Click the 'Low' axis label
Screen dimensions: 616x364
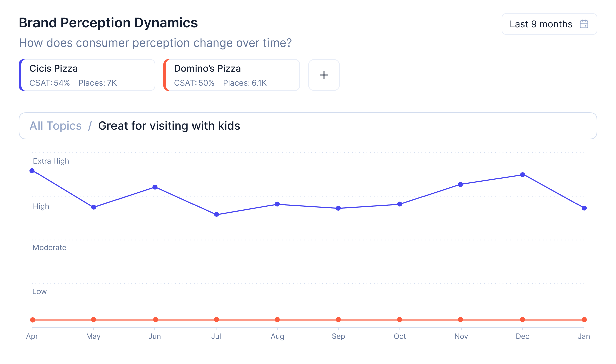(x=40, y=292)
